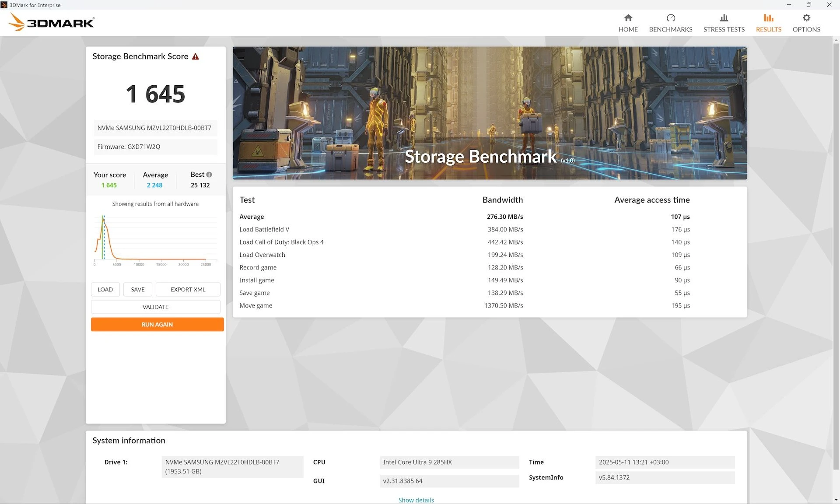Click the red warning triangle beside Storage Benchmark Score

click(x=196, y=56)
